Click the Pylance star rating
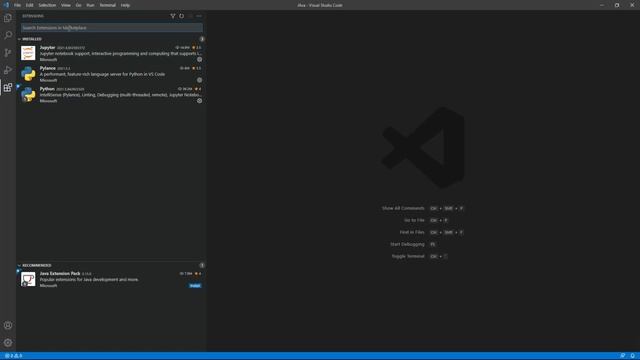 pyautogui.click(x=197, y=68)
